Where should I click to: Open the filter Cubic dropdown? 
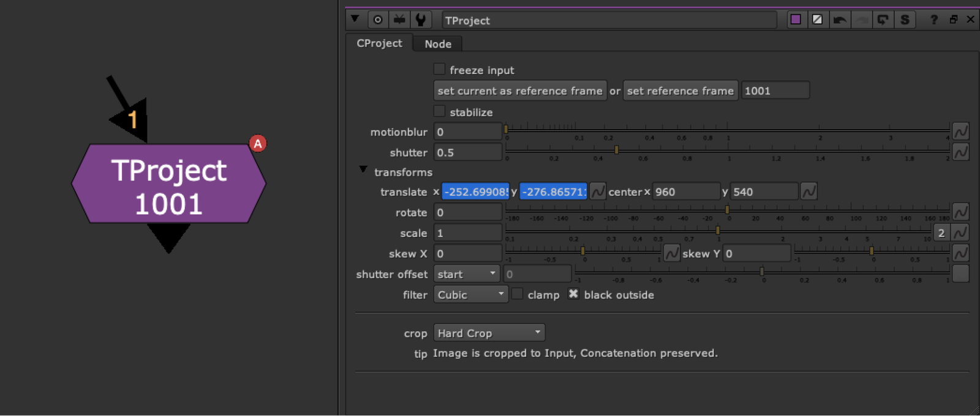[470, 294]
